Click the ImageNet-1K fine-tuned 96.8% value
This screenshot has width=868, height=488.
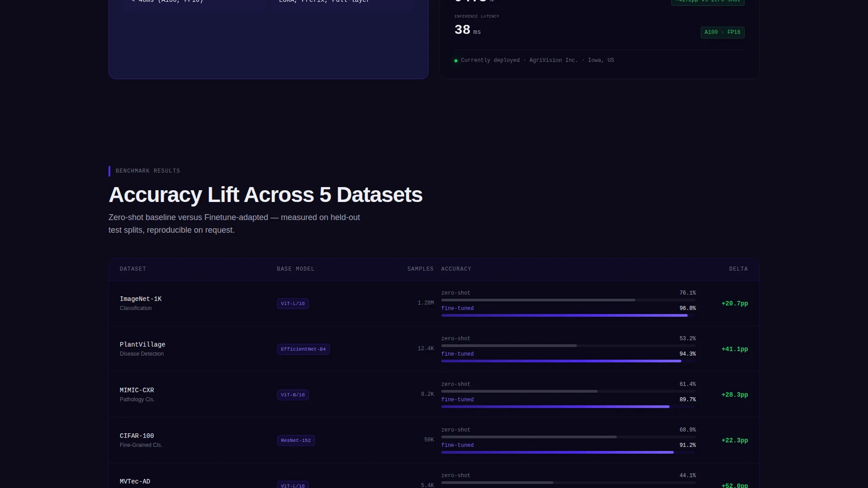click(x=688, y=308)
